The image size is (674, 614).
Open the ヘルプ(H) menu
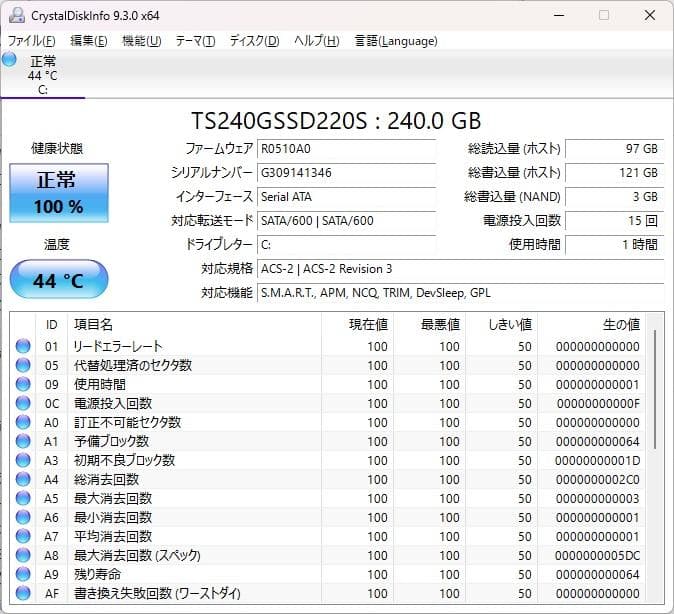tap(317, 41)
